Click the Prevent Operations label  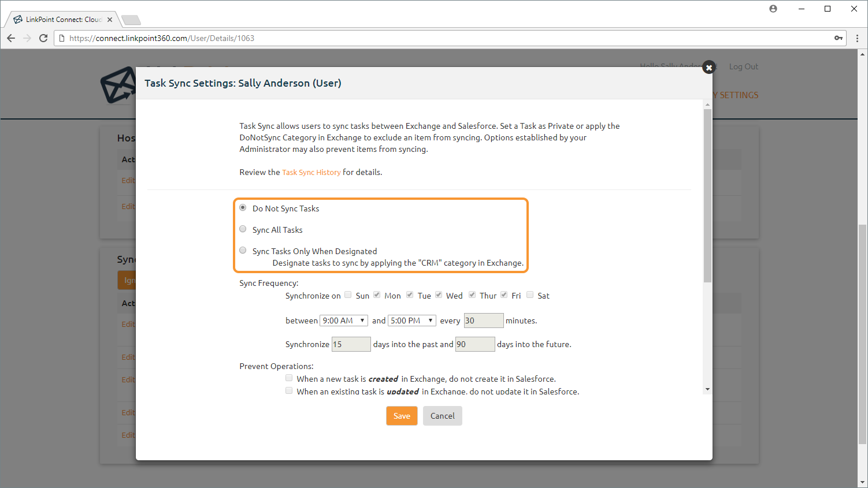276,366
